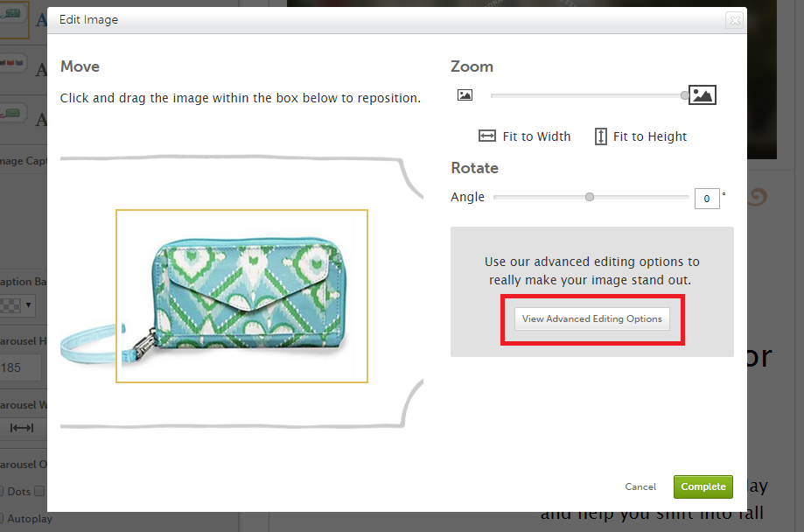Click the Fit to Height arrow icon

pyautogui.click(x=600, y=136)
